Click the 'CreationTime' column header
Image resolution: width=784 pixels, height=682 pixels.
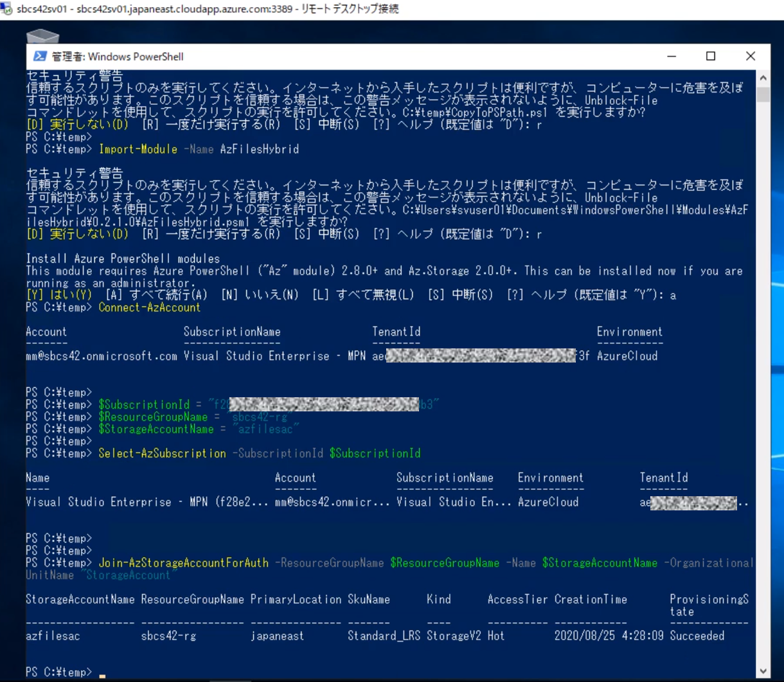[591, 599]
